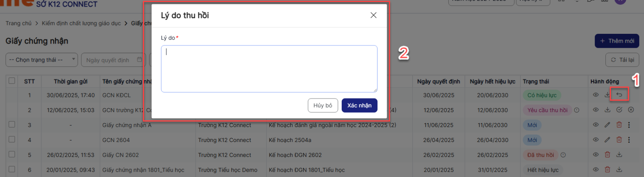Viewport: 644px width, 177px height.
Task: Open more options for row 3
Action: 629,125
